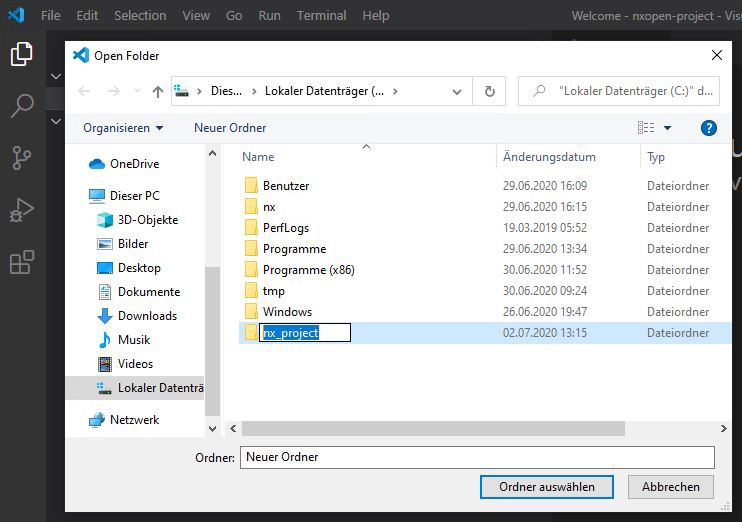Refresh the folder list in dialog
The image size is (742, 522).
click(x=489, y=91)
